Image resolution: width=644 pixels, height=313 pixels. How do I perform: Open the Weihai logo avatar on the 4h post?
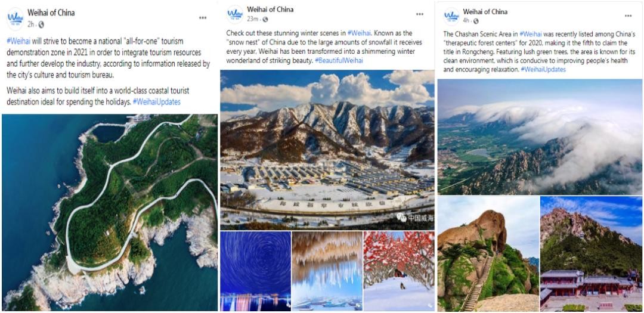pos(451,16)
